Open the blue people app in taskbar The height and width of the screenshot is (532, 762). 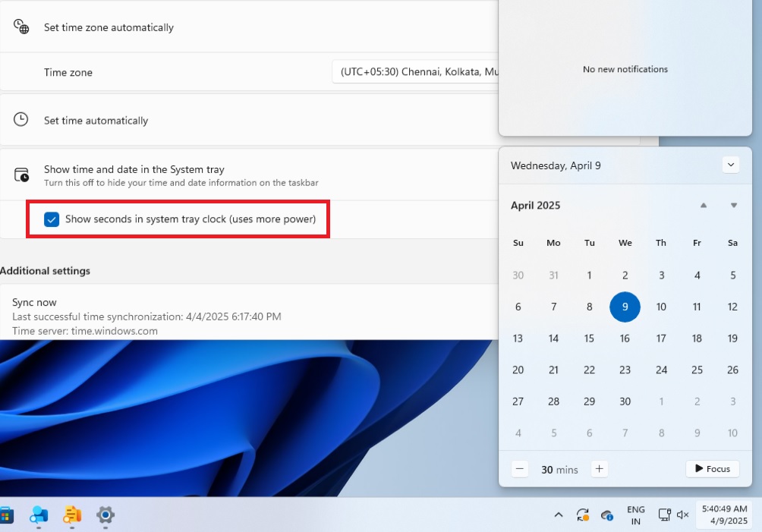(x=39, y=515)
